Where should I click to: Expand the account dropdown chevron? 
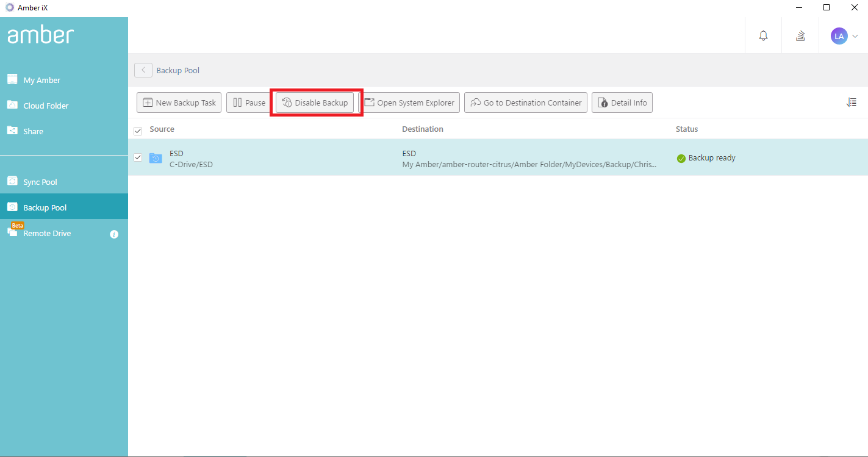tap(855, 36)
